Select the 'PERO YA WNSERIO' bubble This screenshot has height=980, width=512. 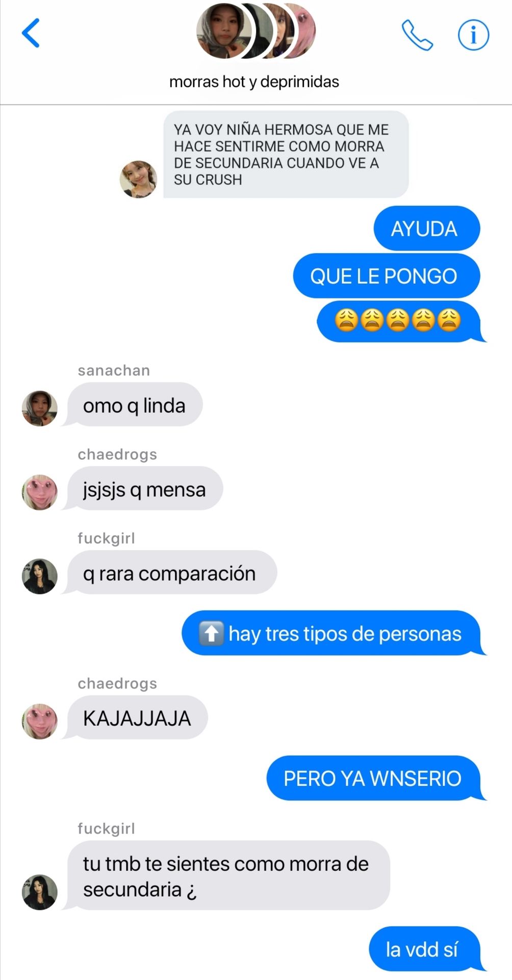pos(376,778)
